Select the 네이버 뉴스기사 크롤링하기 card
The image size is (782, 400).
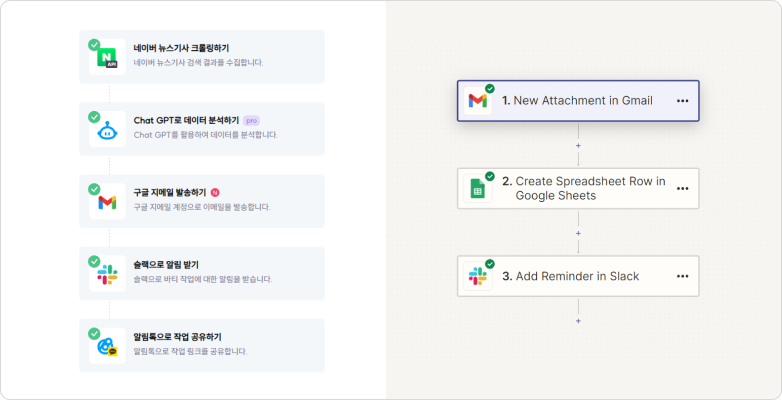(202, 57)
